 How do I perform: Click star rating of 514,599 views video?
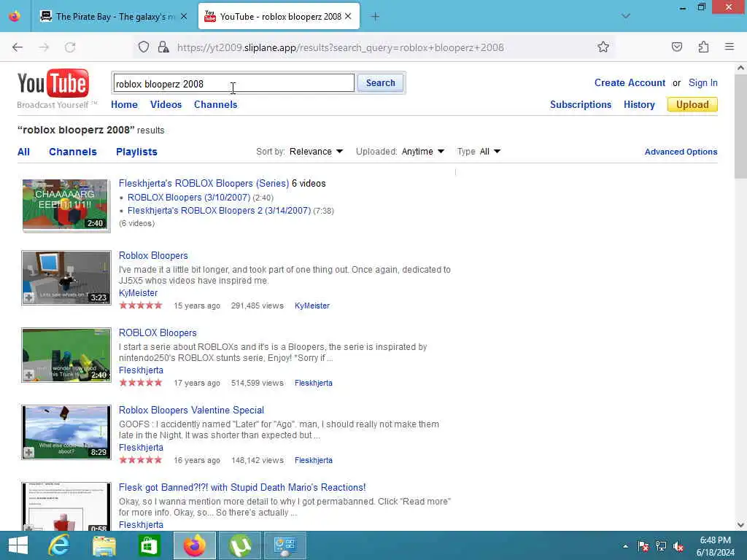click(x=141, y=382)
